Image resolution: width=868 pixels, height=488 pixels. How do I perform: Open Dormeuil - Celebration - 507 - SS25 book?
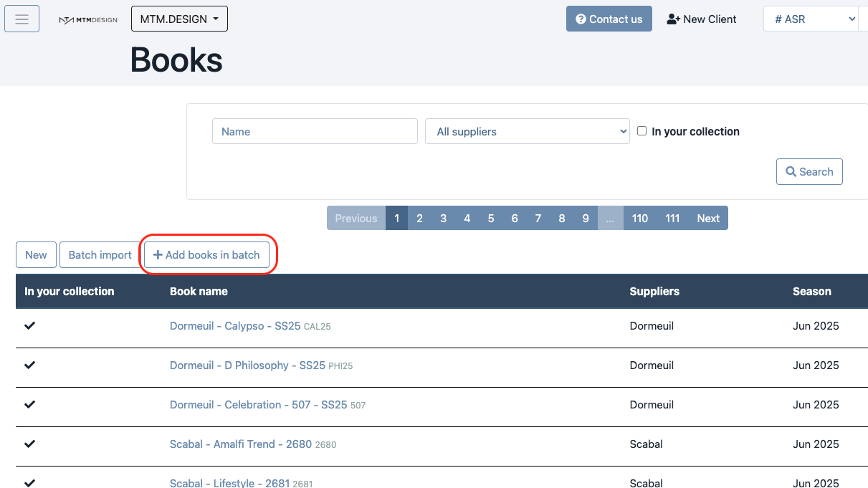tap(259, 404)
